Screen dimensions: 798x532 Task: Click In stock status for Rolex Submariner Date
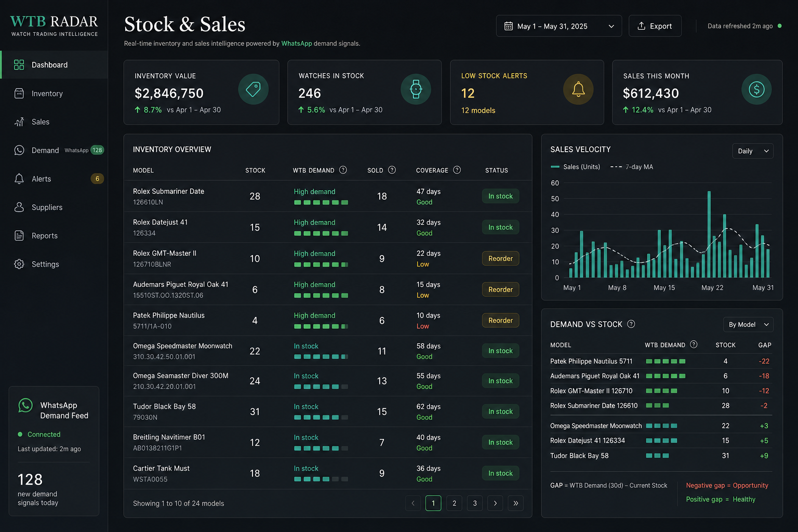[500, 196]
